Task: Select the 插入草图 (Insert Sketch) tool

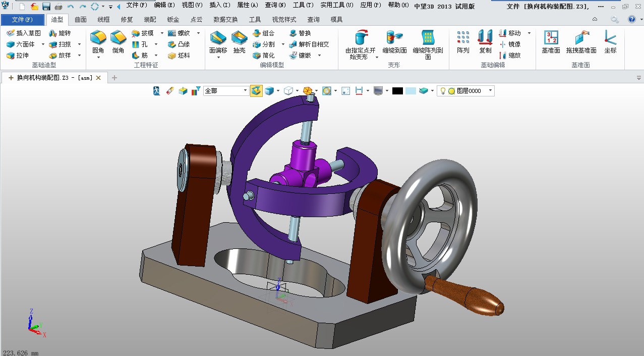Action: click(x=24, y=33)
